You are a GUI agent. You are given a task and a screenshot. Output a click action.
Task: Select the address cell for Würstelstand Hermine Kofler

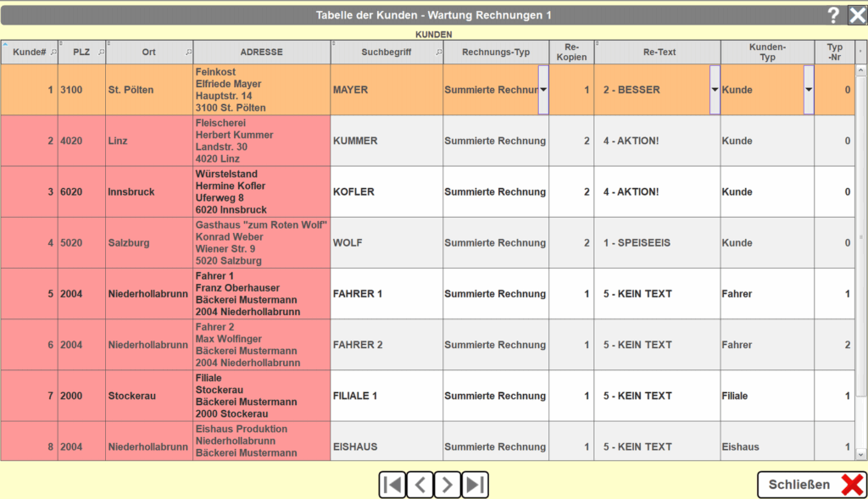pyautogui.click(x=262, y=191)
